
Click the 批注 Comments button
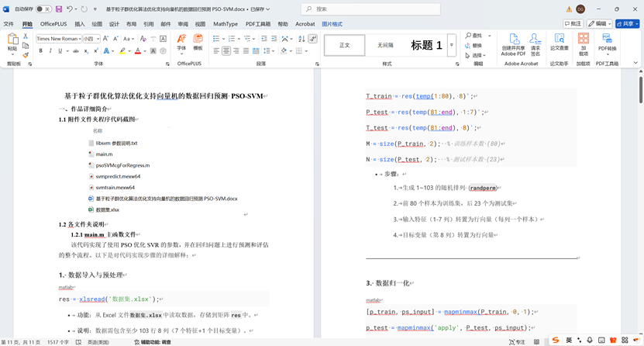pyautogui.click(x=573, y=24)
